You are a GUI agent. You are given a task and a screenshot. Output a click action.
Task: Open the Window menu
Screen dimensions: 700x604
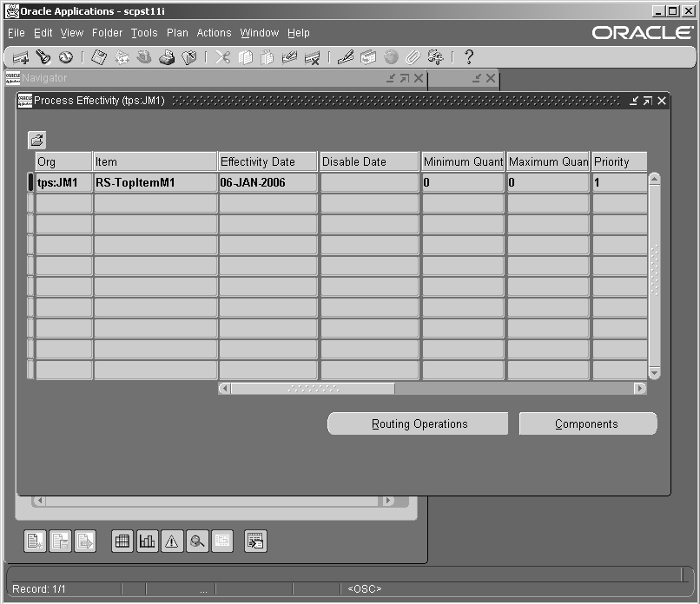(260, 33)
